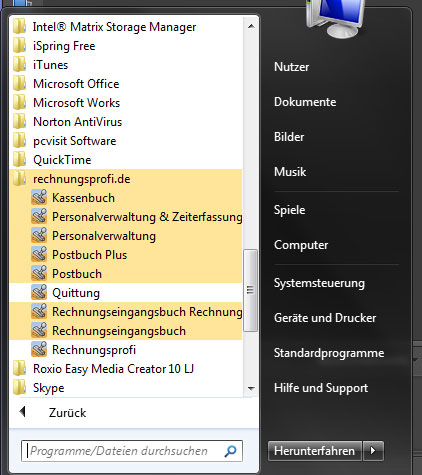Open Musik library
The height and width of the screenshot is (475, 422).
pyautogui.click(x=290, y=172)
